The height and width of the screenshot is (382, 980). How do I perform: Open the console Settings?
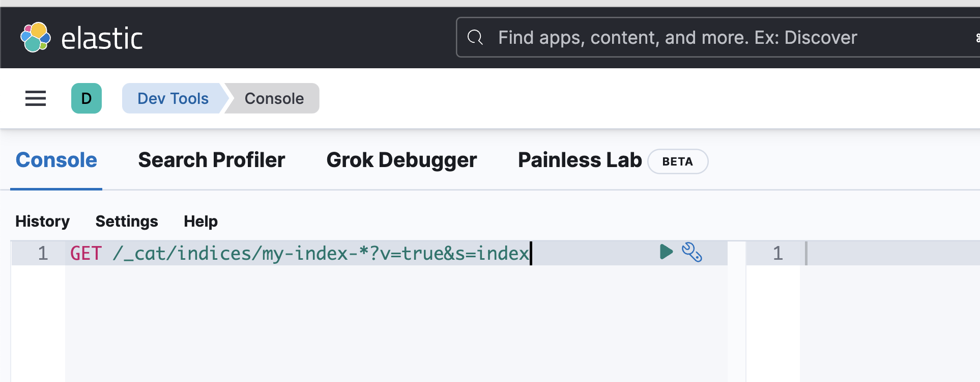(x=127, y=222)
